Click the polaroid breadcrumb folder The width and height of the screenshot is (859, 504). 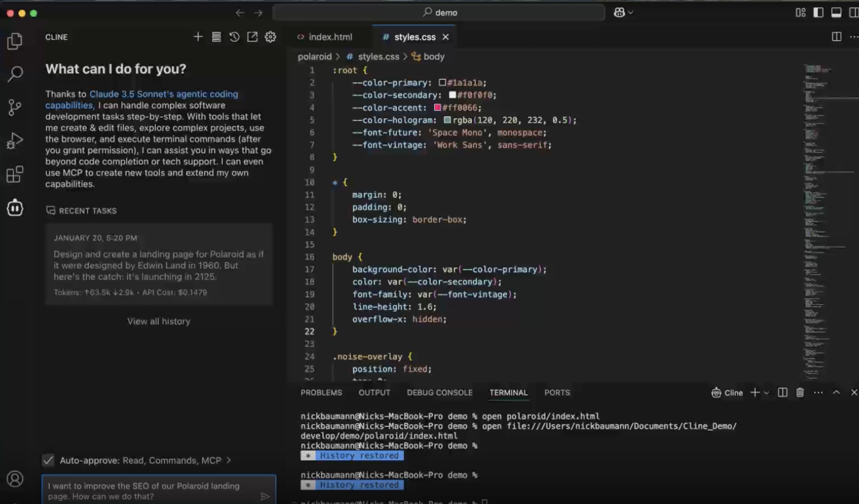(x=315, y=56)
